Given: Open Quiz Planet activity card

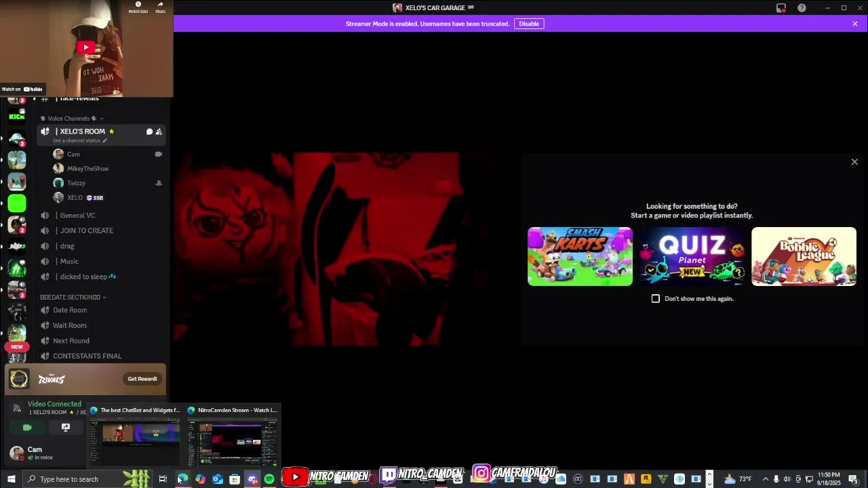Looking at the screenshot, I should tap(692, 256).
